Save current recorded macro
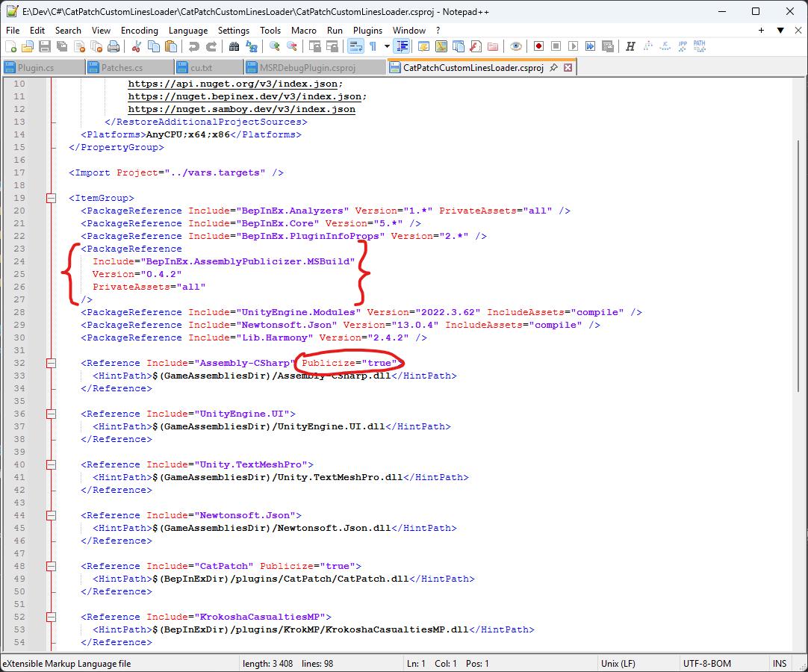The image size is (808, 672). pyautogui.click(x=608, y=46)
